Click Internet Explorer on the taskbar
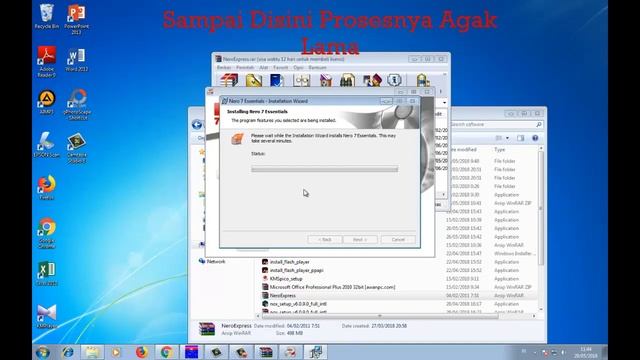640x360 pixels. [x=68, y=352]
